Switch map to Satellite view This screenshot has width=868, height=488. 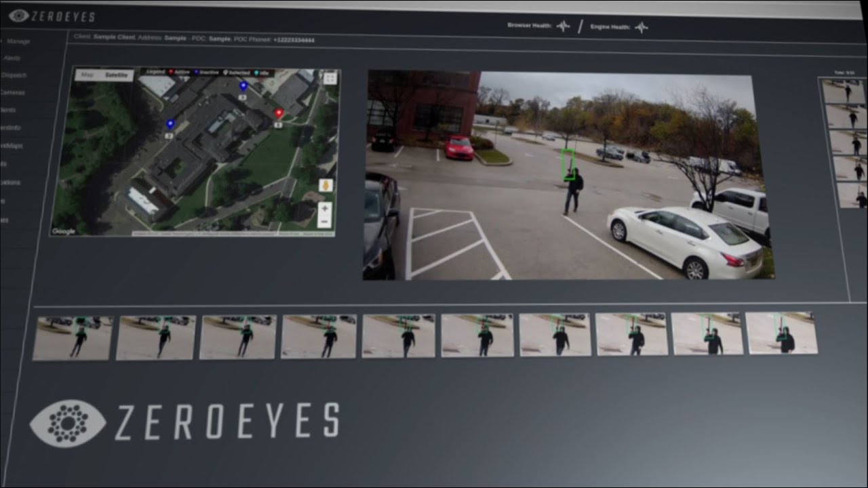(115, 75)
